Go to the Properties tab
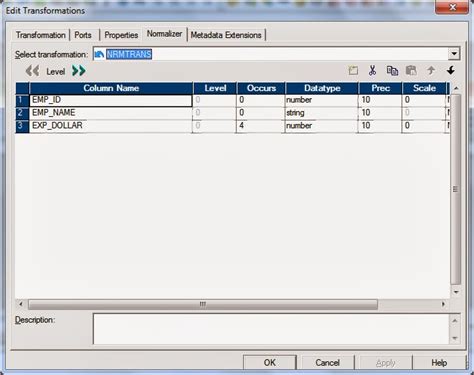This screenshot has height=375, width=474. [121, 35]
